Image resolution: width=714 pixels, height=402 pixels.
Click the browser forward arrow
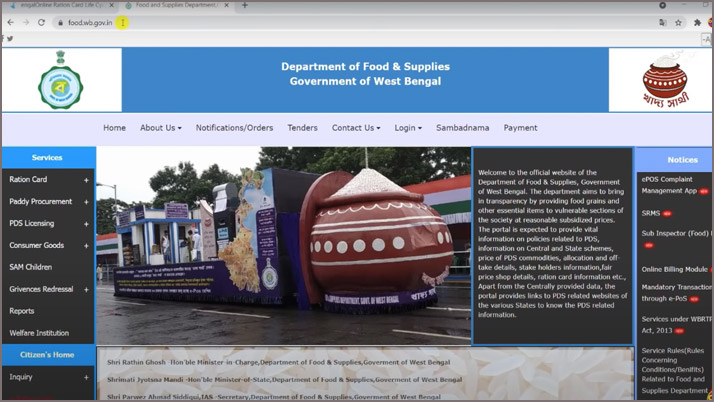(26, 22)
